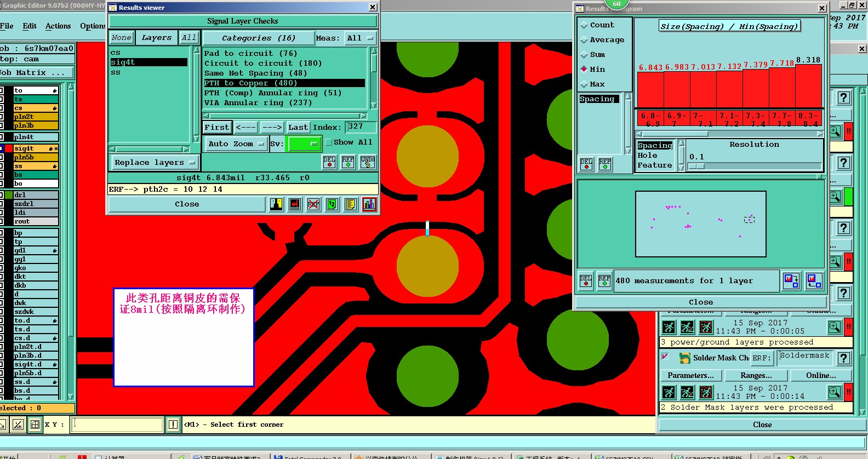Click the histogram icon in Results viewer
The height and width of the screenshot is (459, 868).
pos(369,204)
